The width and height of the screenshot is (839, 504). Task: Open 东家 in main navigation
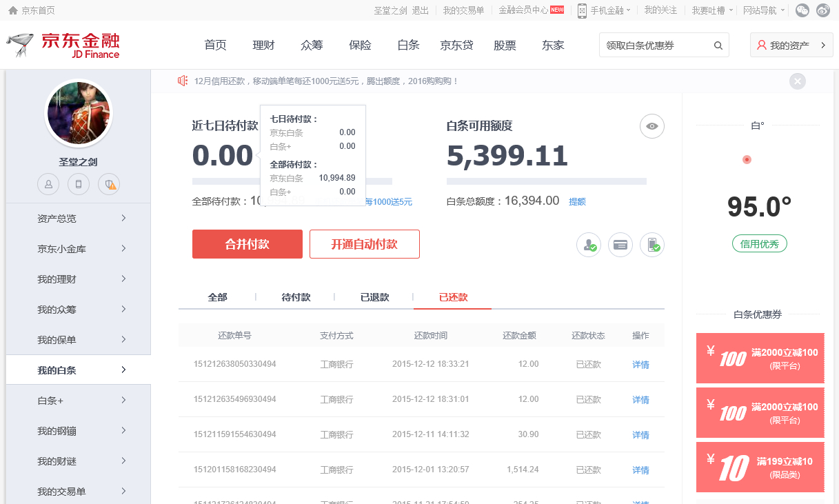click(x=553, y=46)
